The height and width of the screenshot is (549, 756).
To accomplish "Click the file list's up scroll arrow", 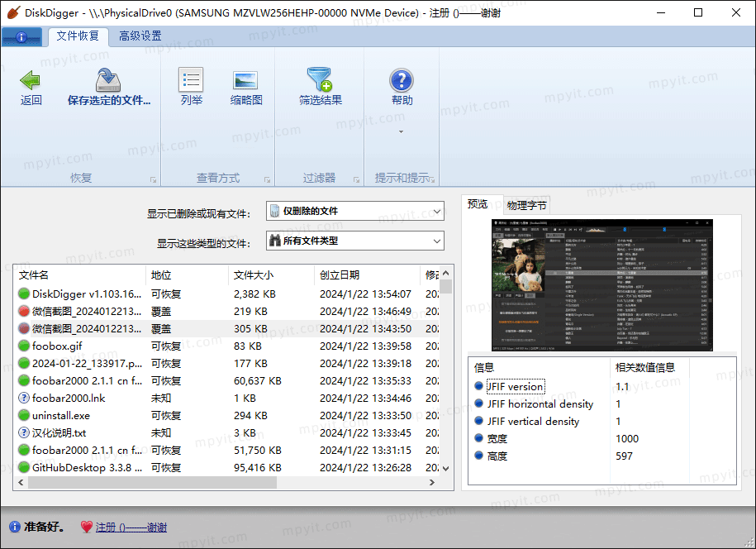I will (x=446, y=273).
